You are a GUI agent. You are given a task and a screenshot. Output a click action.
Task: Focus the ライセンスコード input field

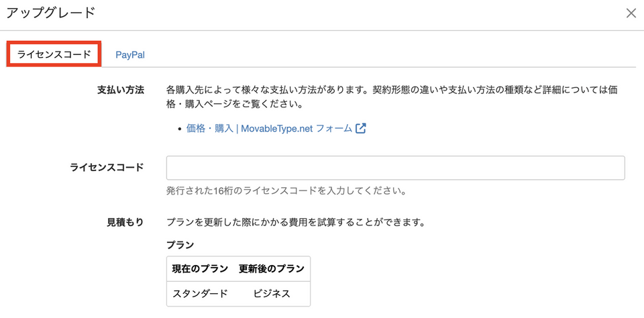pos(395,168)
